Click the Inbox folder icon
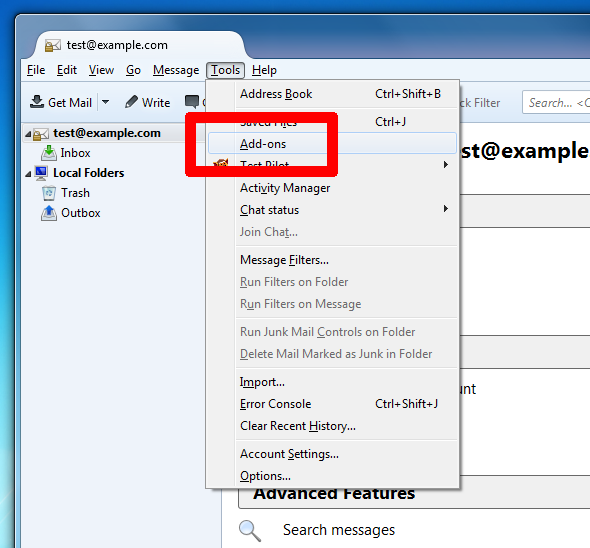Viewport: 590px width, 548px height. coord(49,153)
